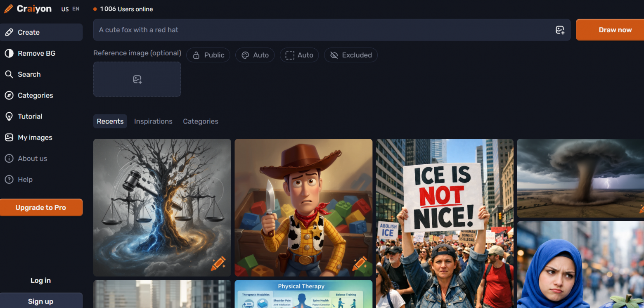644x308 pixels.
Task: Open the cowboy toy with knife image
Action: [x=303, y=207]
